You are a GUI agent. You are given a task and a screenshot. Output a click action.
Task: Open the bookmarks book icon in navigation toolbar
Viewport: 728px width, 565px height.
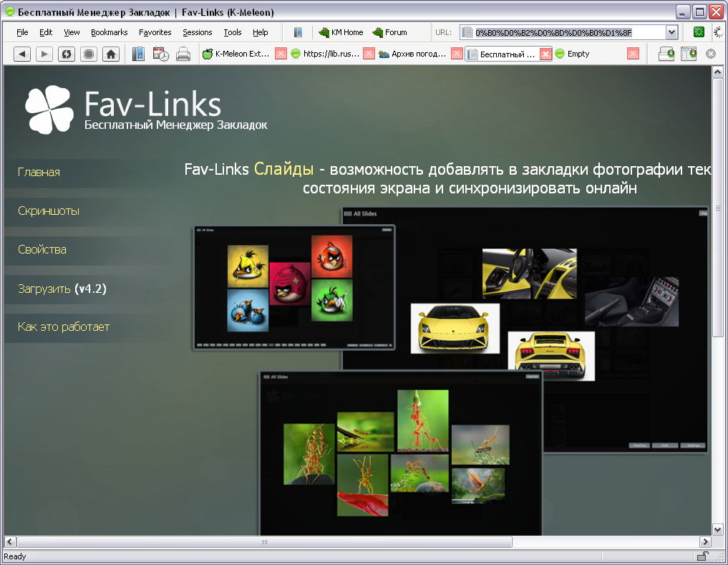point(138,54)
